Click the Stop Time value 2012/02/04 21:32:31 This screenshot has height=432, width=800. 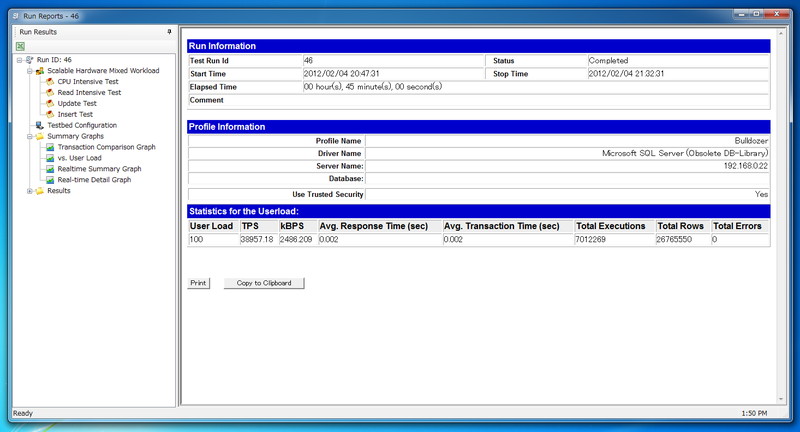(626, 73)
